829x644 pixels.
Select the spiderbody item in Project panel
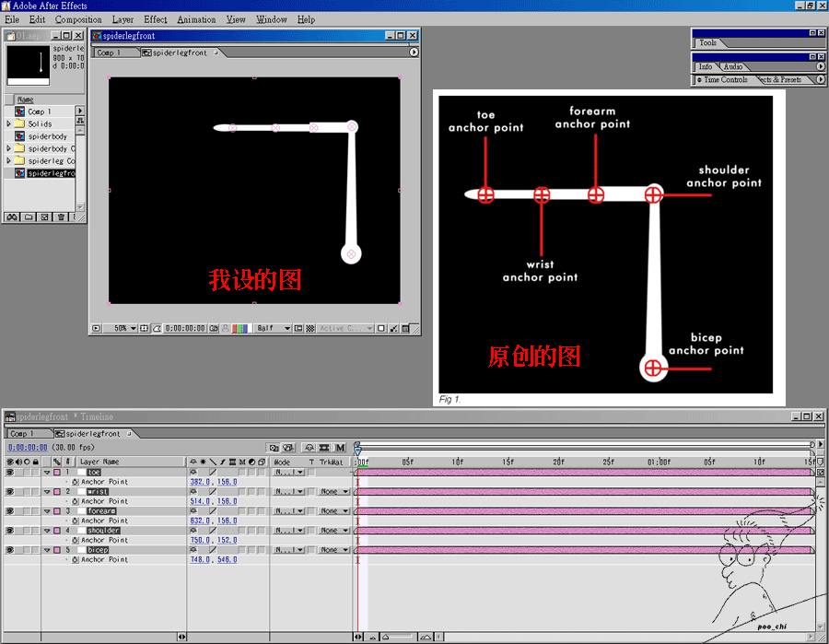(48, 136)
